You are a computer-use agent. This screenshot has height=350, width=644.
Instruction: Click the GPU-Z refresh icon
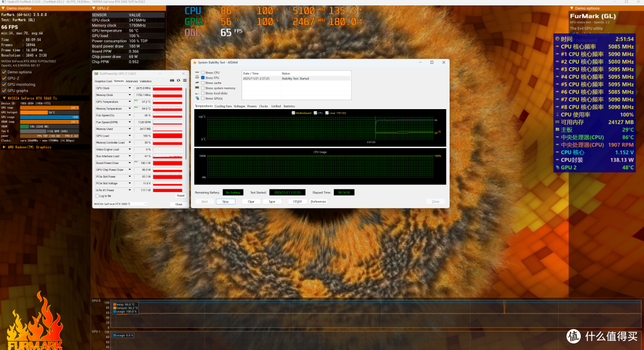click(x=179, y=80)
